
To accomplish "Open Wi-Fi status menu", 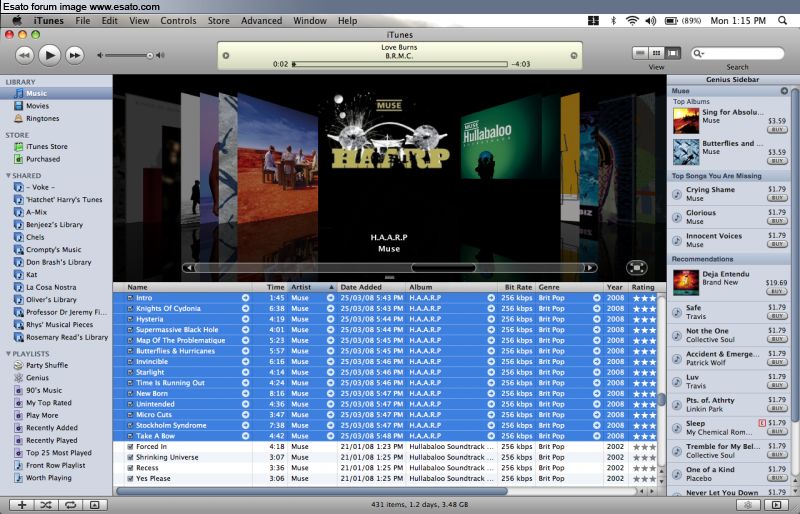I will coord(632,20).
